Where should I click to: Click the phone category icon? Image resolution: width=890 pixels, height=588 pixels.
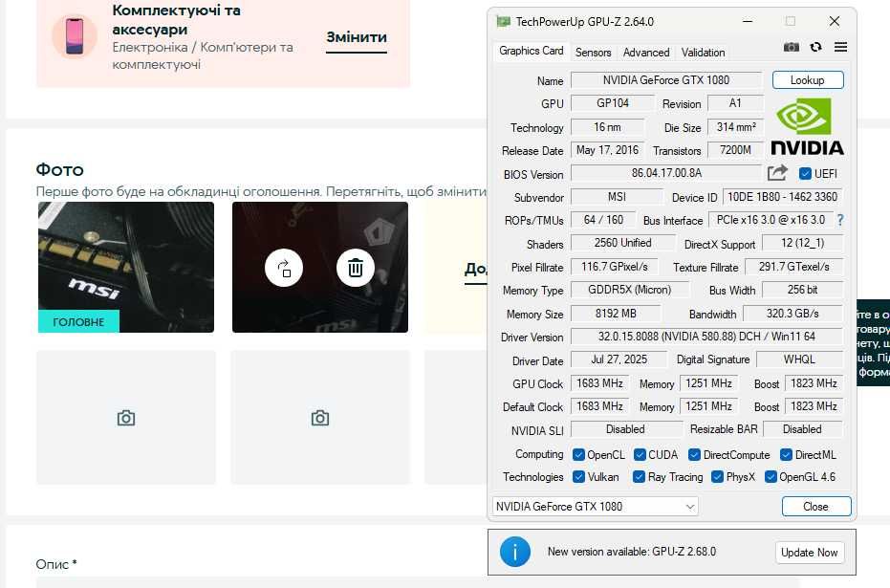[75, 36]
